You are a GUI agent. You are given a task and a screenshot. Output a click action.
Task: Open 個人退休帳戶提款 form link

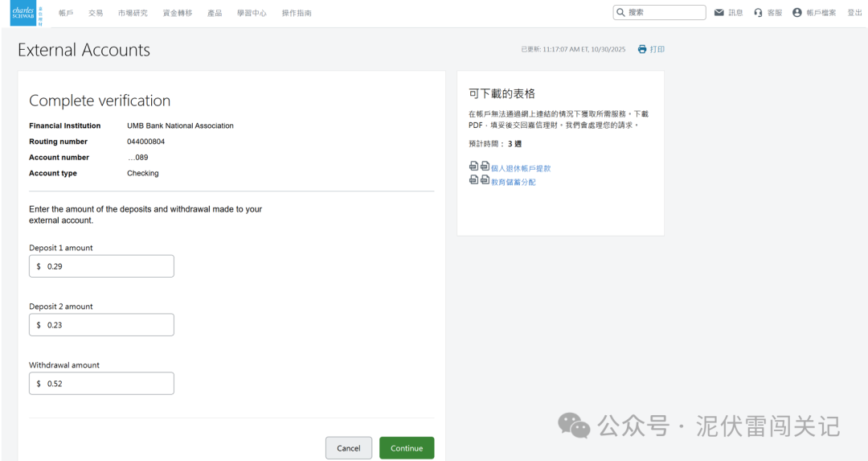tap(521, 168)
